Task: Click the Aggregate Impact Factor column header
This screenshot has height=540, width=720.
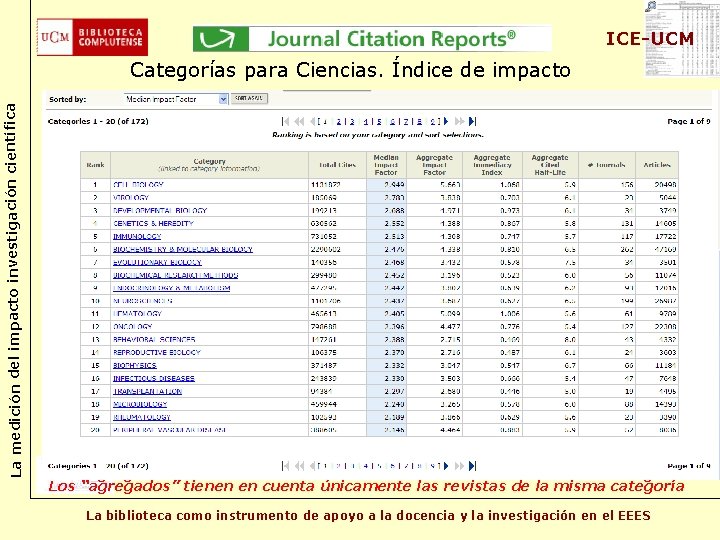Action: (x=434, y=165)
